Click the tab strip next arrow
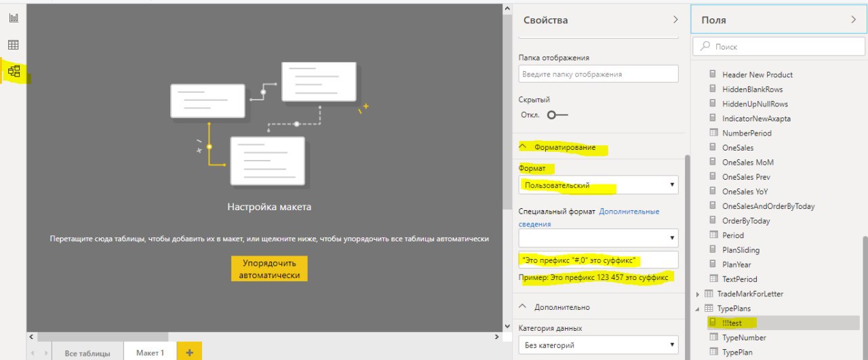The height and width of the screenshot is (360, 868). [x=45, y=353]
